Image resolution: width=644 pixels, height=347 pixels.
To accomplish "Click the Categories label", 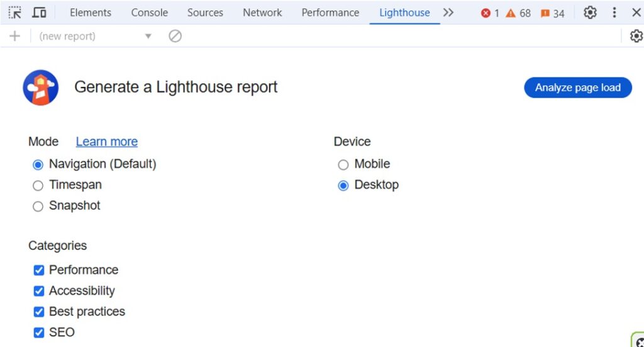I will (x=57, y=246).
